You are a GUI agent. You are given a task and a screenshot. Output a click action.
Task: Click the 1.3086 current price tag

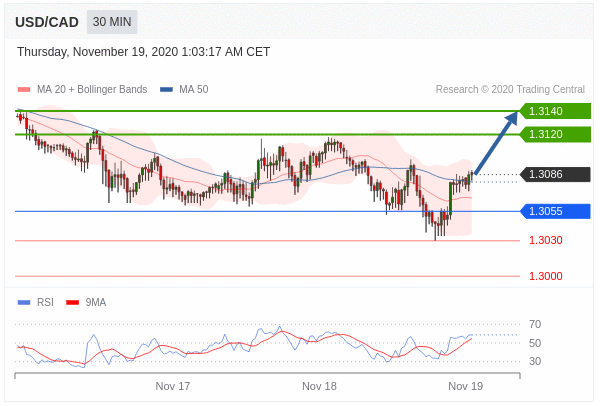pyautogui.click(x=555, y=175)
